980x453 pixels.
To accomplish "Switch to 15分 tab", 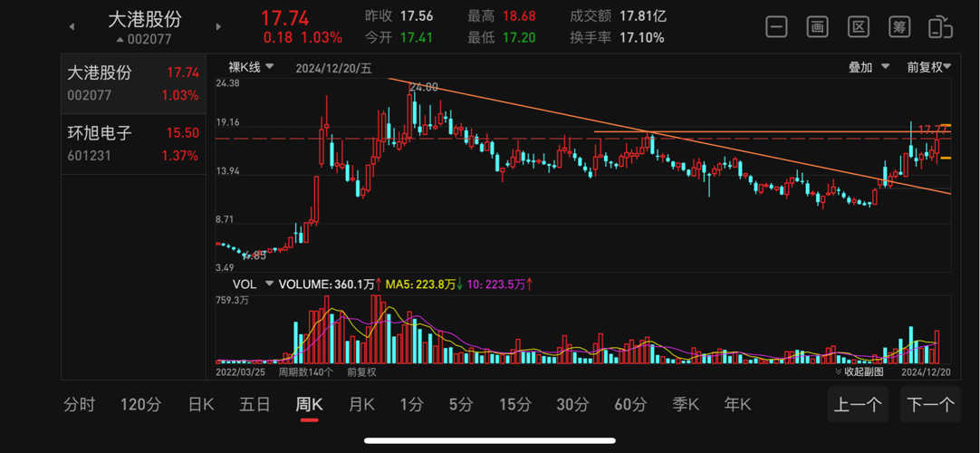I will [515, 404].
